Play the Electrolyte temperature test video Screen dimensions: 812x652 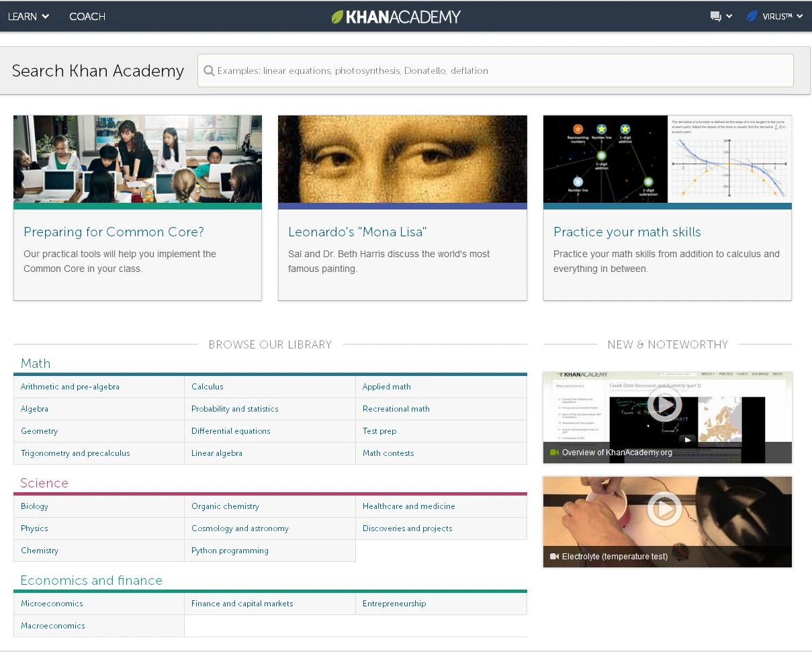coord(665,508)
